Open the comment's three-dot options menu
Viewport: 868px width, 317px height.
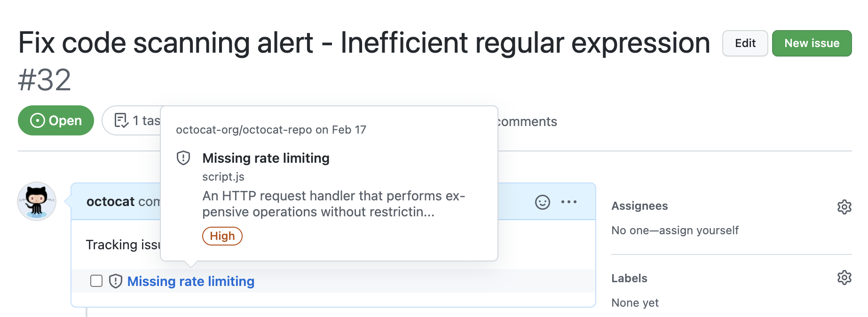tap(568, 202)
